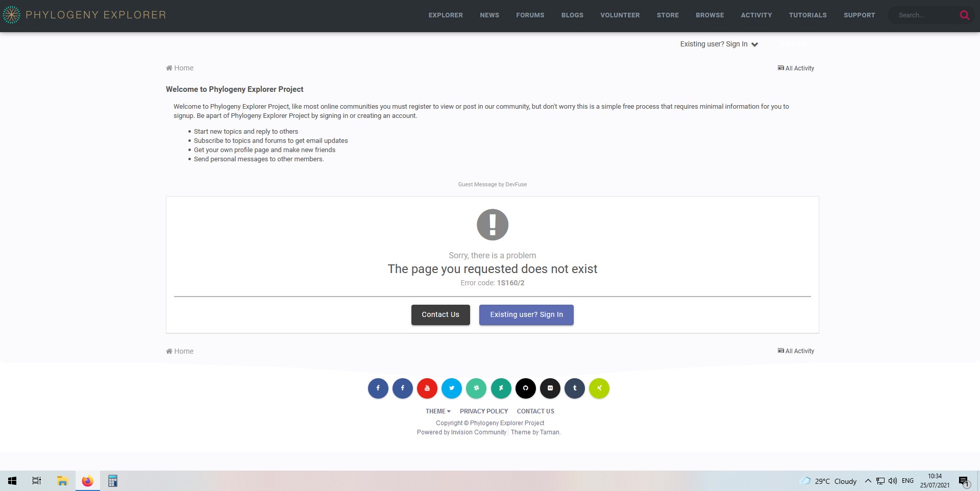The height and width of the screenshot is (491, 980).
Task: Open the PRIVACY POLICY footer link
Action: (x=484, y=411)
